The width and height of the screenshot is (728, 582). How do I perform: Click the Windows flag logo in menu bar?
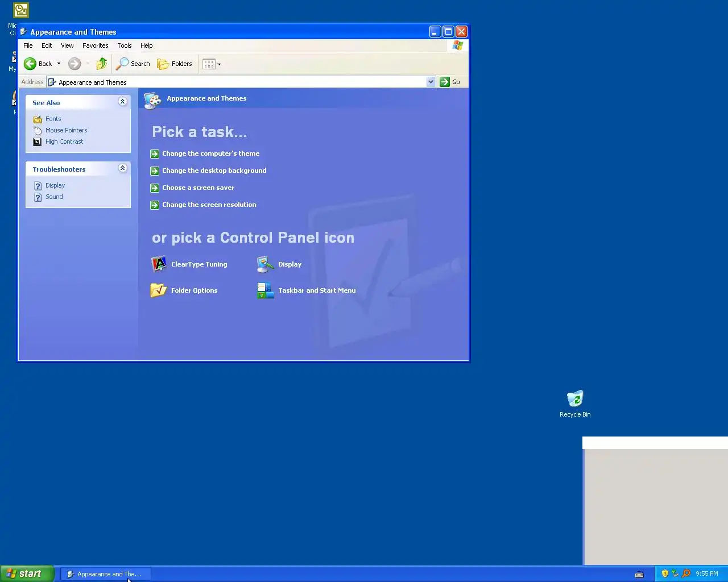[458, 45]
